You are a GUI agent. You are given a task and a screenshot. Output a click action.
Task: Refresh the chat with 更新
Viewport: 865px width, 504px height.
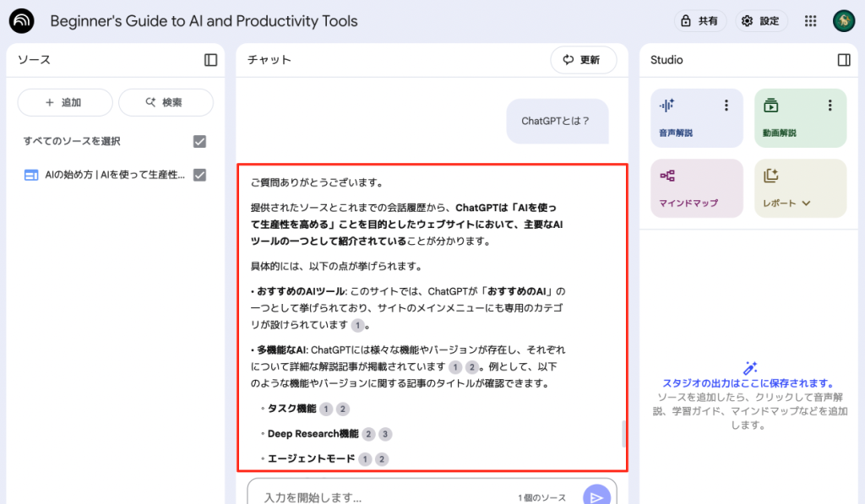pos(583,60)
